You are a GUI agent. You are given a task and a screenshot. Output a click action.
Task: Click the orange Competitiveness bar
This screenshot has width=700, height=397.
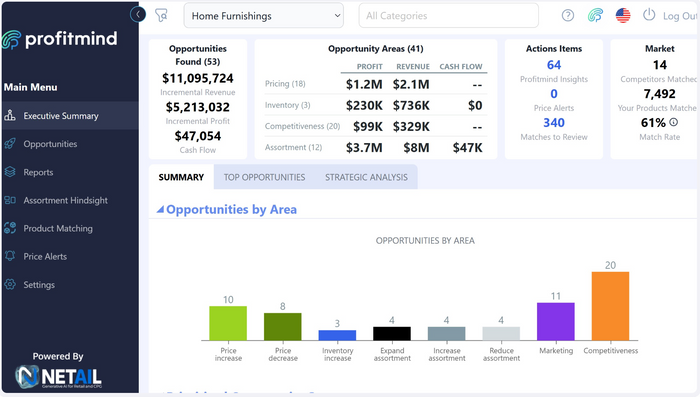[x=610, y=306]
